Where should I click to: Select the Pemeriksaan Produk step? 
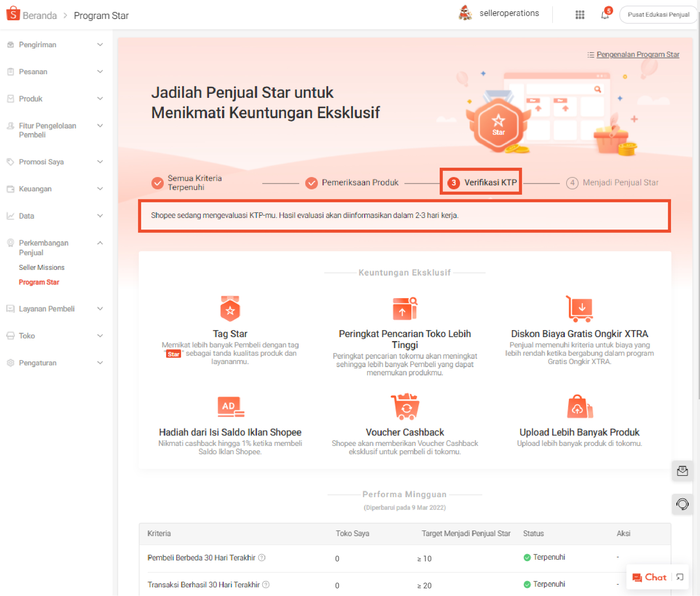[352, 183]
